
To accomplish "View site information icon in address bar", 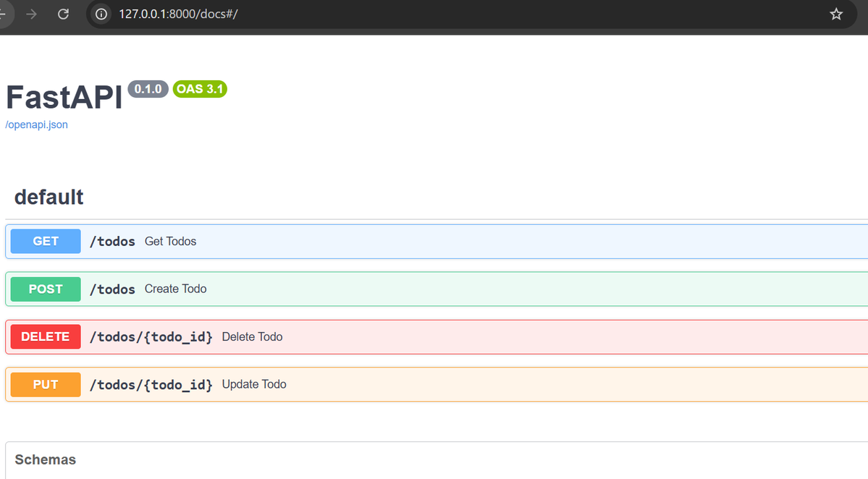I will (101, 14).
